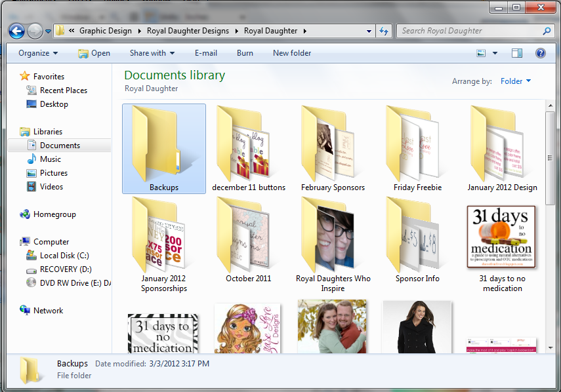The width and height of the screenshot is (561, 392).
Task: Expand the Organize menu
Action: click(x=38, y=53)
